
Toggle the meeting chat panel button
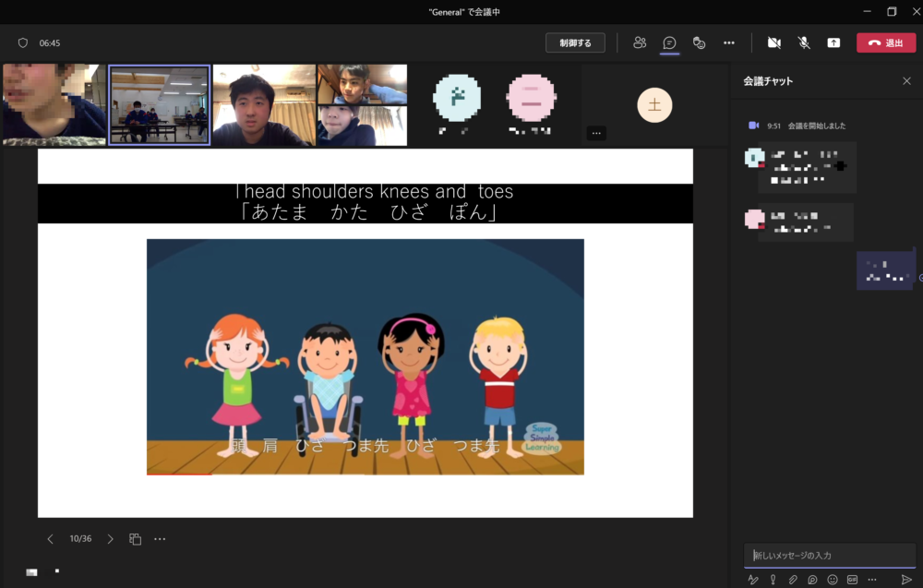pyautogui.click(x=669, y=42)
